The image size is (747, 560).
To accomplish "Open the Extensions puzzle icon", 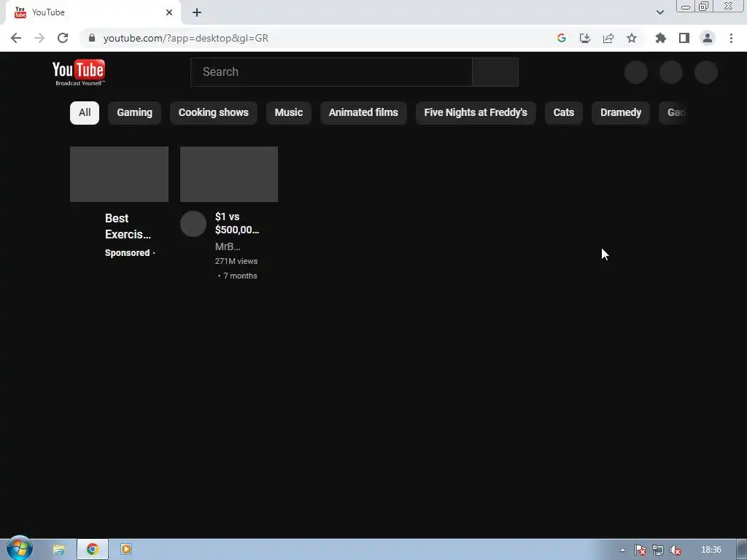I will click(660, 38).
